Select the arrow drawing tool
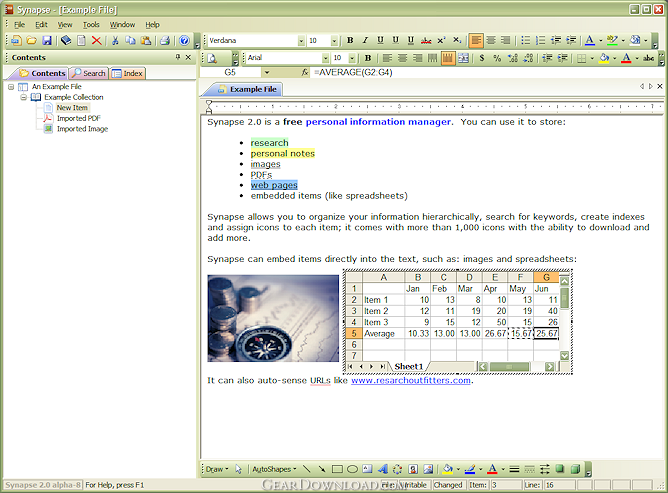The height and width of the screenshot is (493, 668). (322, 469)
